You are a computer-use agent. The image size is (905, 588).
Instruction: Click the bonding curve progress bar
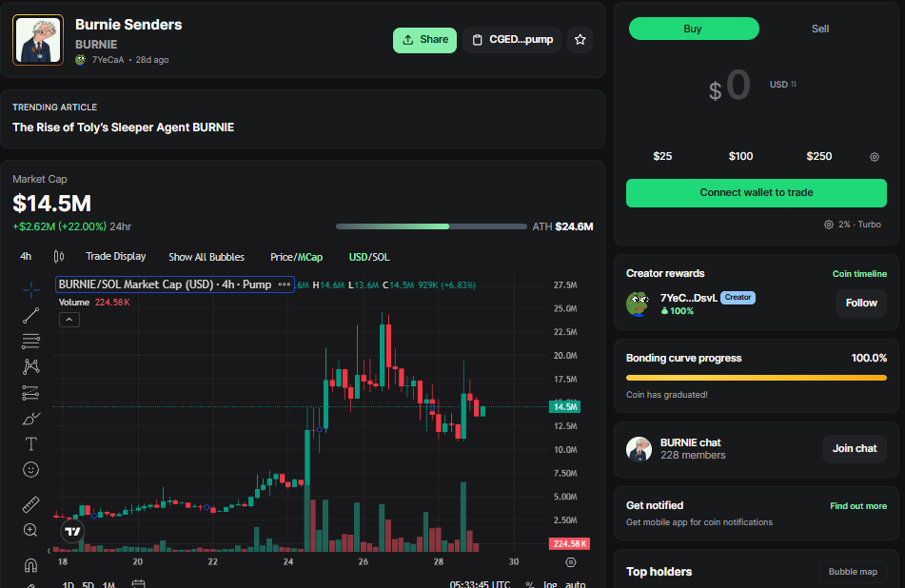[756, 377]
